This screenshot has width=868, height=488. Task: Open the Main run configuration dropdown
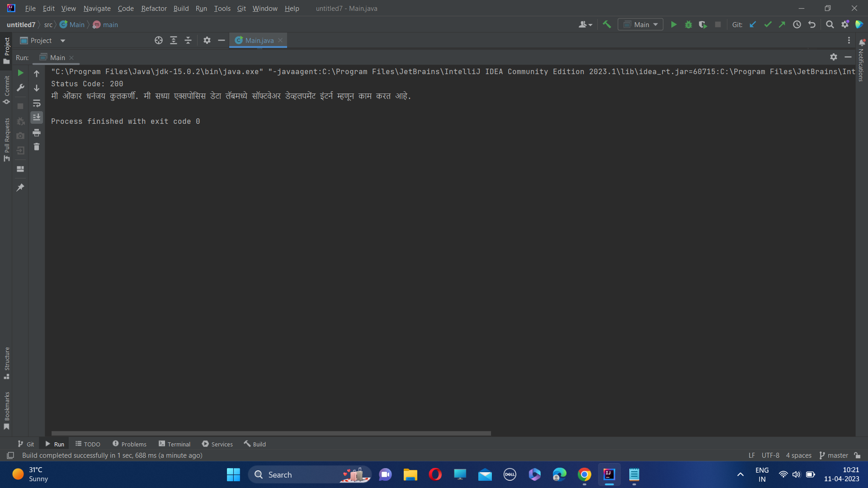click(x=640, y=24)
